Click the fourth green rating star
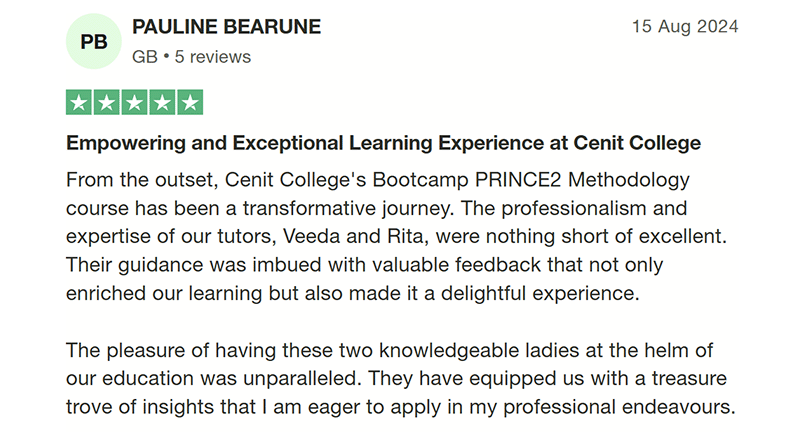This screenshot has width=801, height=433. (x=162, y=102)
